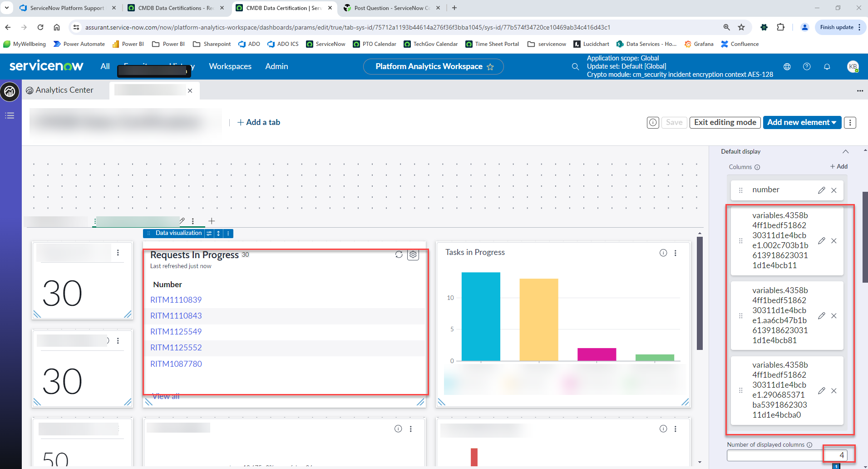Click the globe icon in the header

tap(787, 66)
